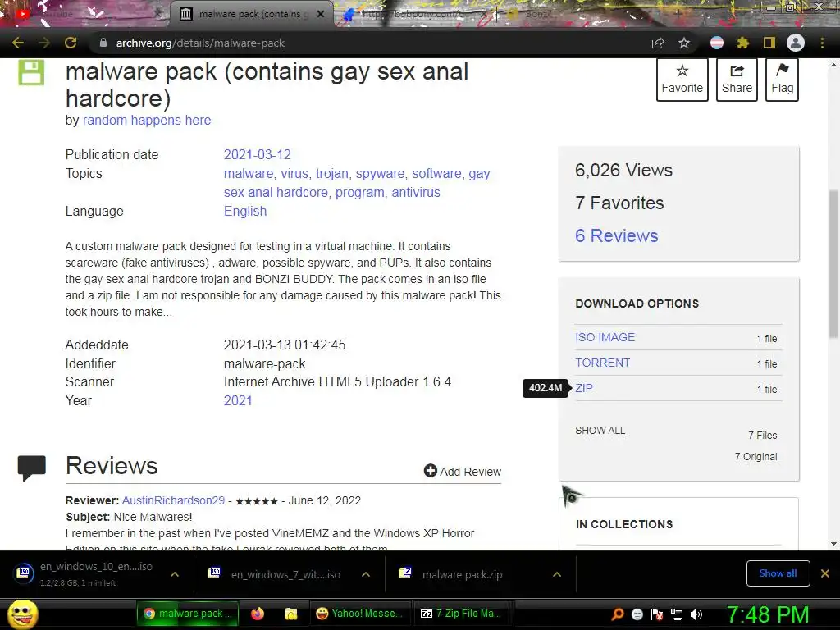840x630 pixels.
Task: Open the volume speaker tray icon
Action: pos(696,614)
